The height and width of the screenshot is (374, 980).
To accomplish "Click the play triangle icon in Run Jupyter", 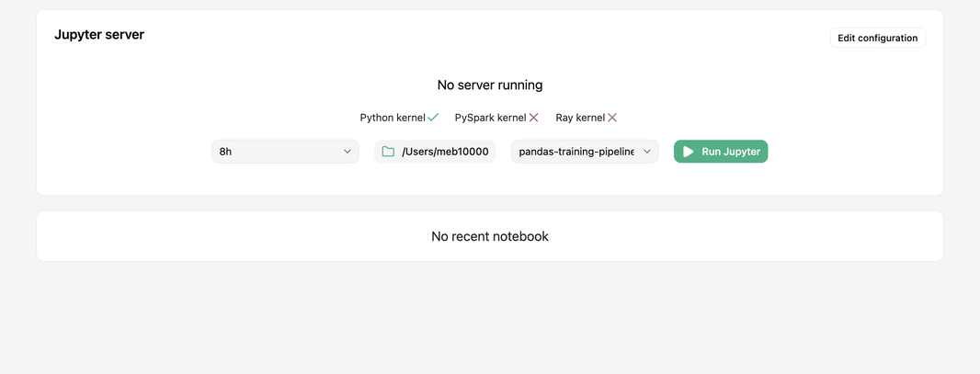I will pyautogui.click(x=689, y=151).
